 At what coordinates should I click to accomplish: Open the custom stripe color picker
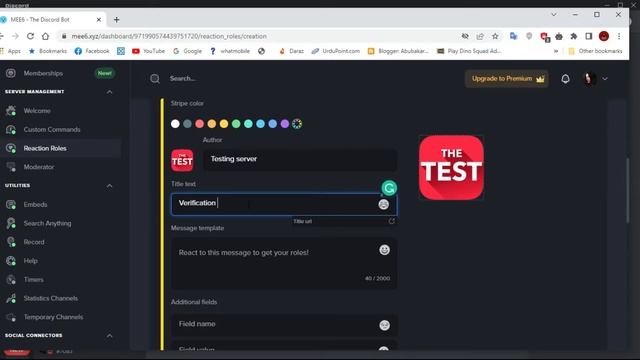click(x=297, y=124)
